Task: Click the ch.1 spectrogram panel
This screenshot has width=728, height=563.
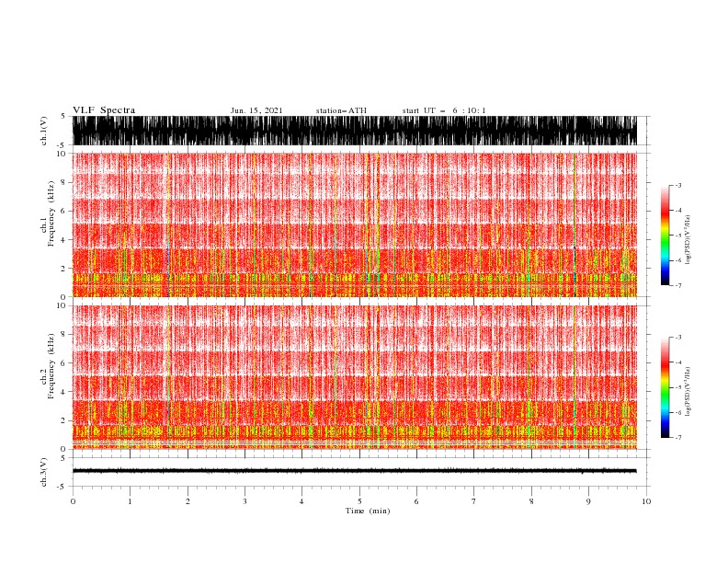Action: click(x=355, y=224)
